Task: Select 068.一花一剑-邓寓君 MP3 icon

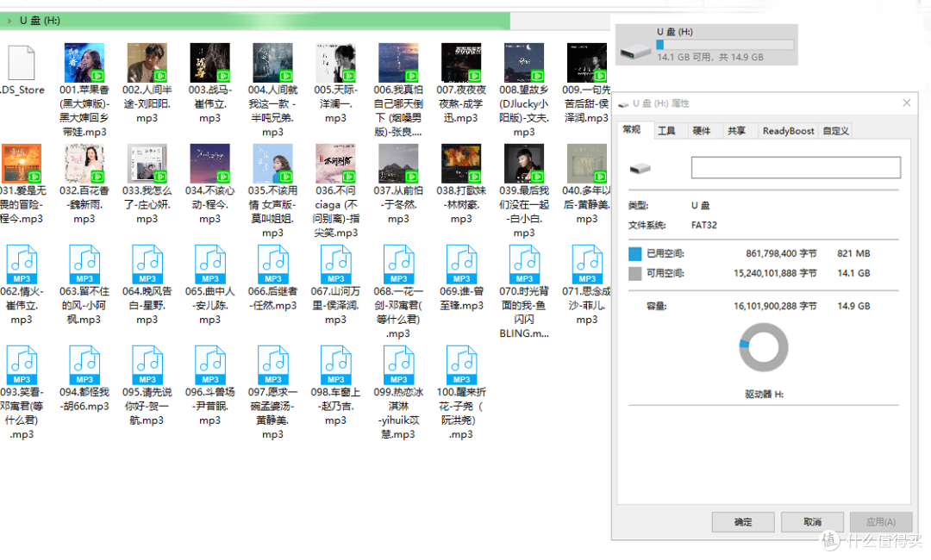Action: pyautogui.click(x=399, y=264)
